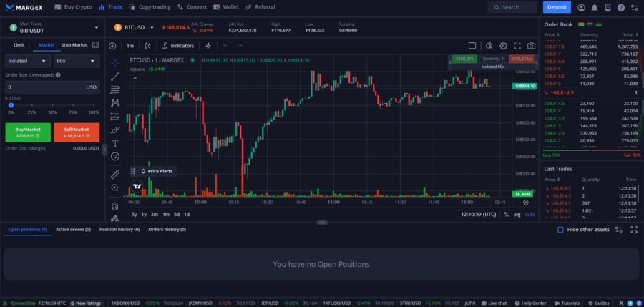Click the select layout square icon
This screenshot has width=644, height=307.
click(472, 46)
